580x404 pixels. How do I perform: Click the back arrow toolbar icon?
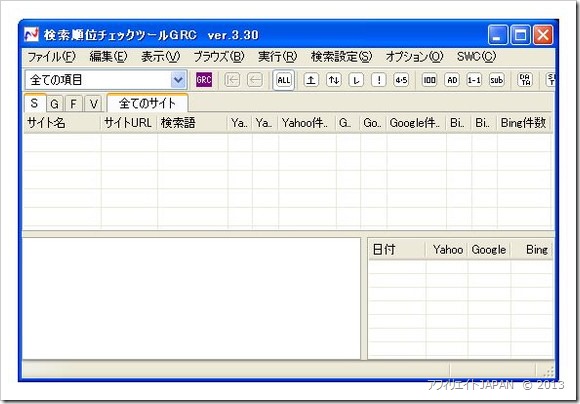click(x=255, y=80)
